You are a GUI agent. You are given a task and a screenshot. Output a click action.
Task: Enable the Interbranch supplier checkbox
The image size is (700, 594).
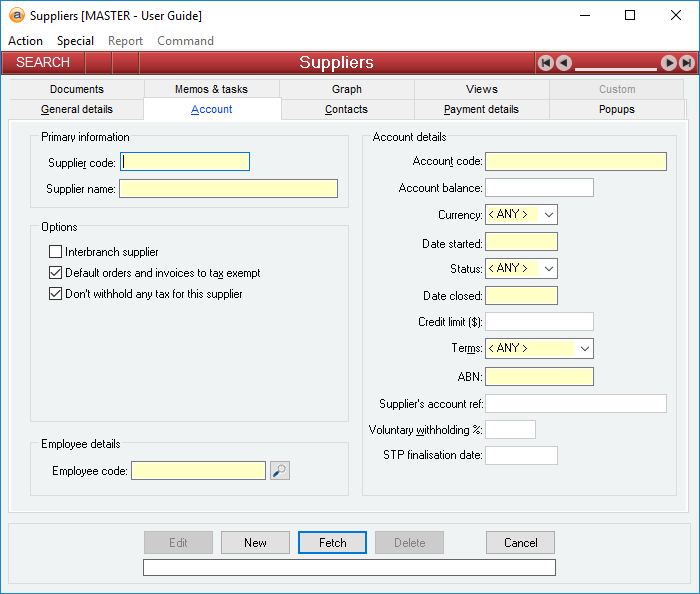[56, 252]
